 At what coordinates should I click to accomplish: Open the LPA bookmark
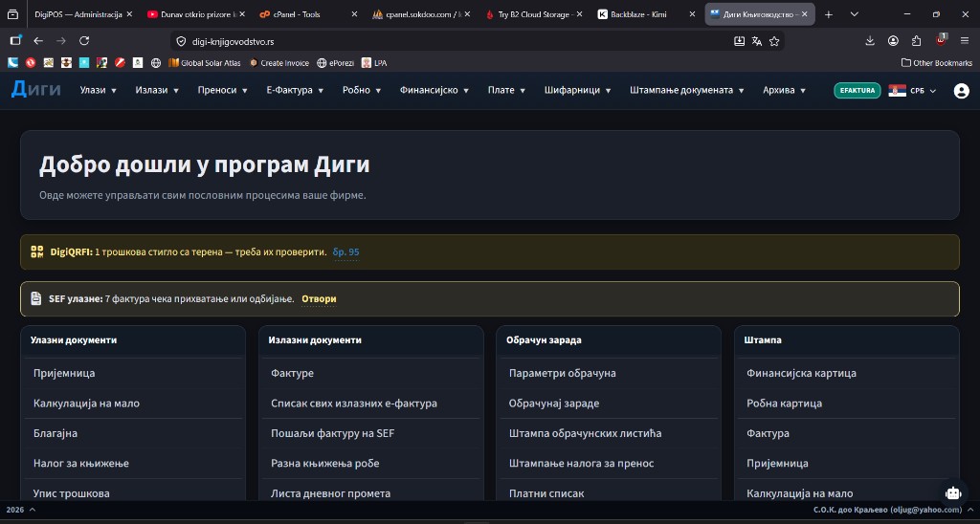tap(374, 63)
